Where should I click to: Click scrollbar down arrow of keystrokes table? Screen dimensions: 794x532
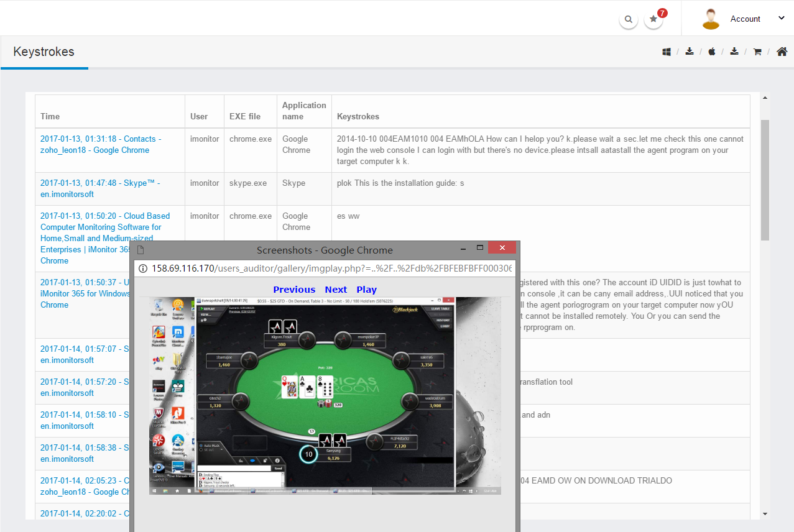click(765, 514)
